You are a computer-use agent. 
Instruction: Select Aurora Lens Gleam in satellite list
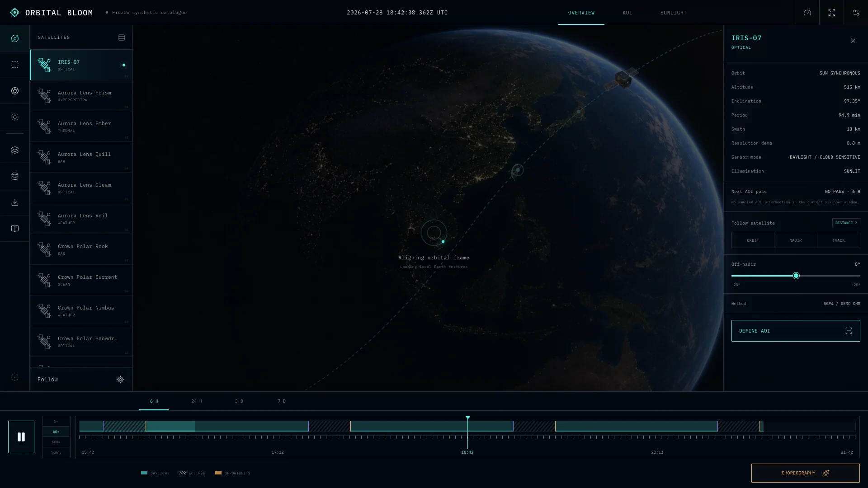(81, 188)
